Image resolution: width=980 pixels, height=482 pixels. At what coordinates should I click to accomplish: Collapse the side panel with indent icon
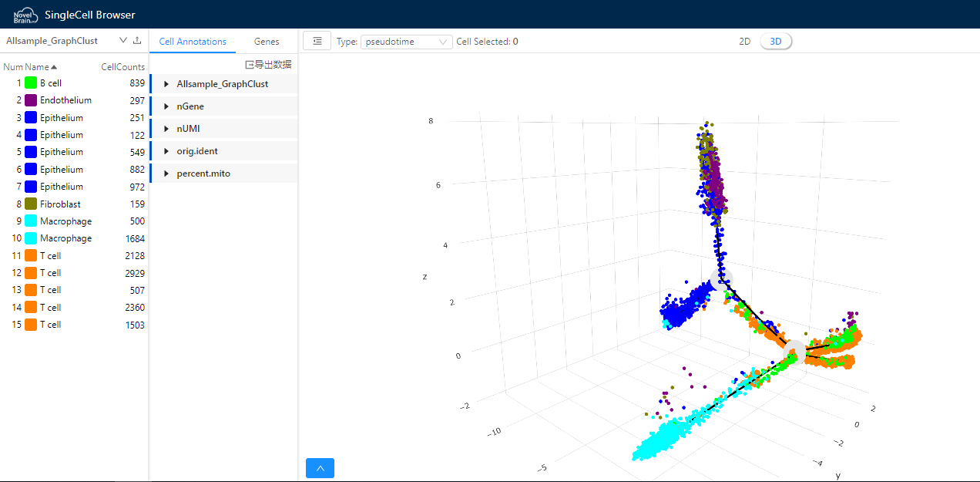tap(317, 41)
